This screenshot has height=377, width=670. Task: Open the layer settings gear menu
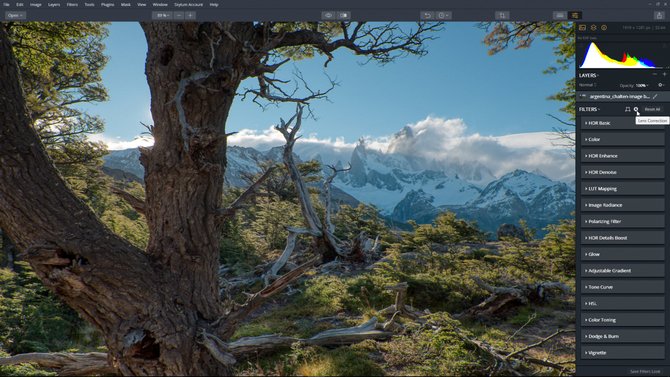click(661, 85)
